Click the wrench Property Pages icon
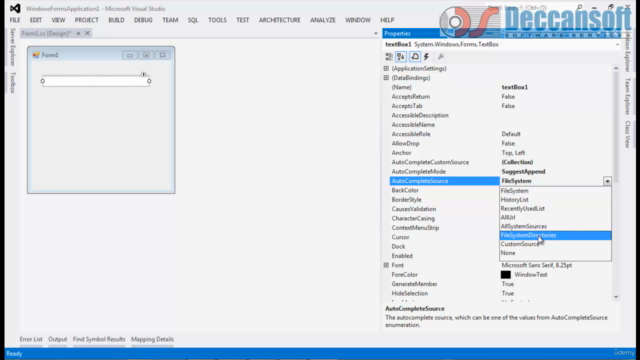 point(441,57)
